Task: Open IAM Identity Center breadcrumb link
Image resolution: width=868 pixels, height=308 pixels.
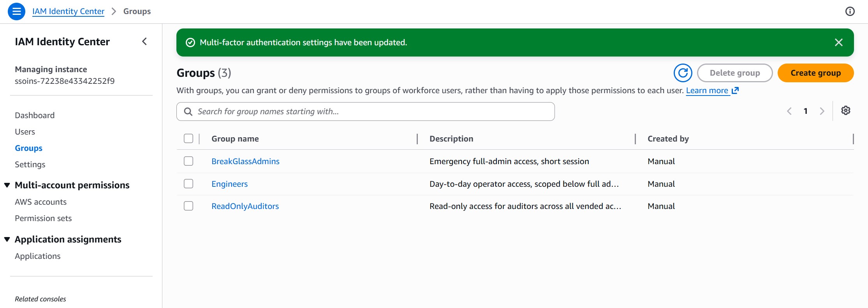Action: point(68,11)
